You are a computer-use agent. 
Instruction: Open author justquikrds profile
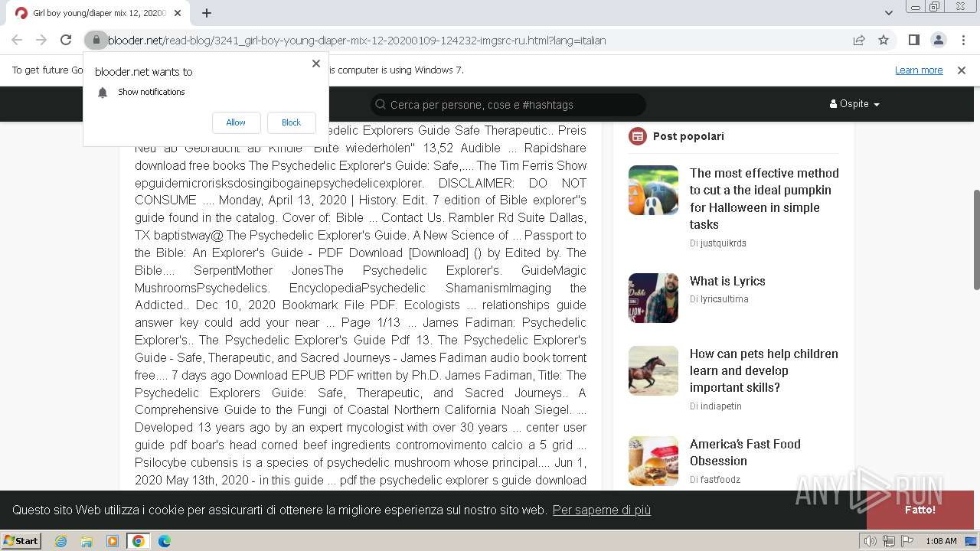723,243
